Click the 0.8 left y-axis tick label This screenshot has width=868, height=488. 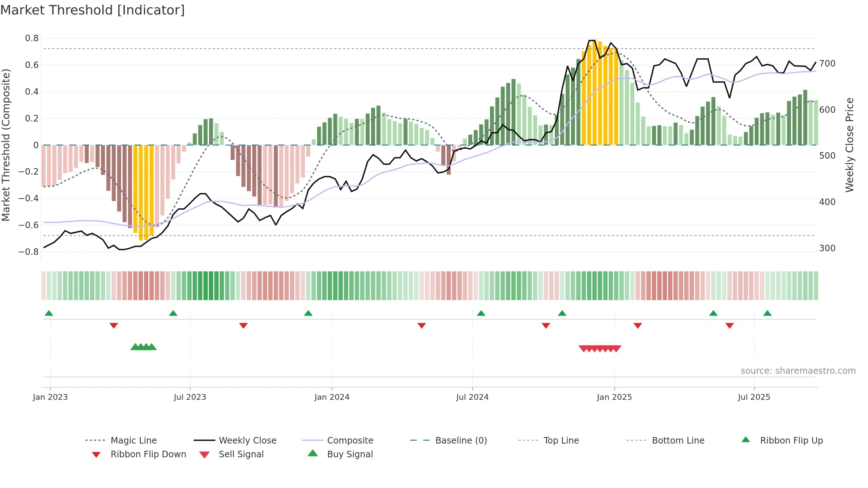(32, 38)
